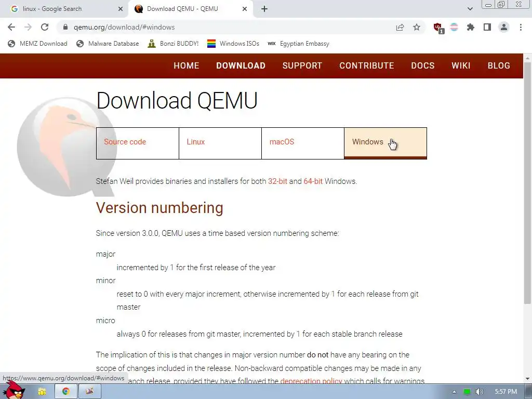Viewport: 532px width, 399px height.
Task: Open Bonzi BUDDY! bookmark
Action: (x=173, y=44)
